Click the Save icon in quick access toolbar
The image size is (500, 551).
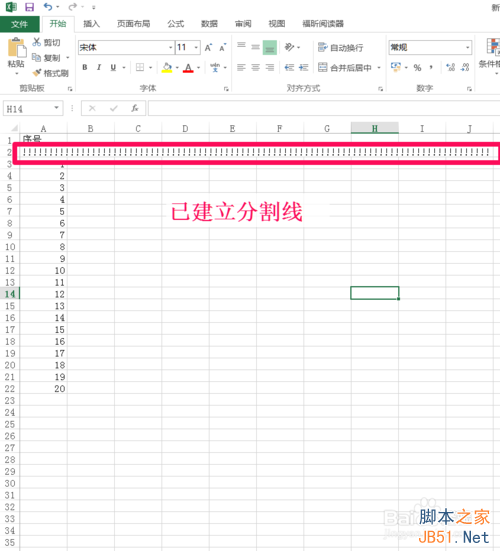[x=30, y=7]
